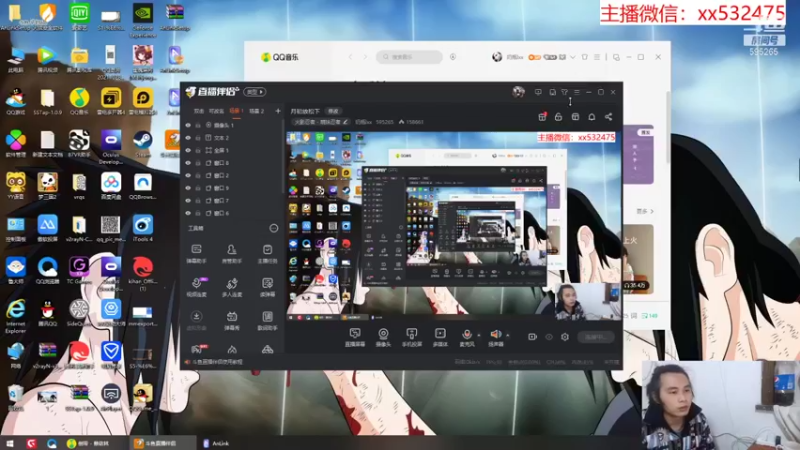Add a 摄像头 camera source
The height and width of the screenshot is (450, 800).
point(383,337)
